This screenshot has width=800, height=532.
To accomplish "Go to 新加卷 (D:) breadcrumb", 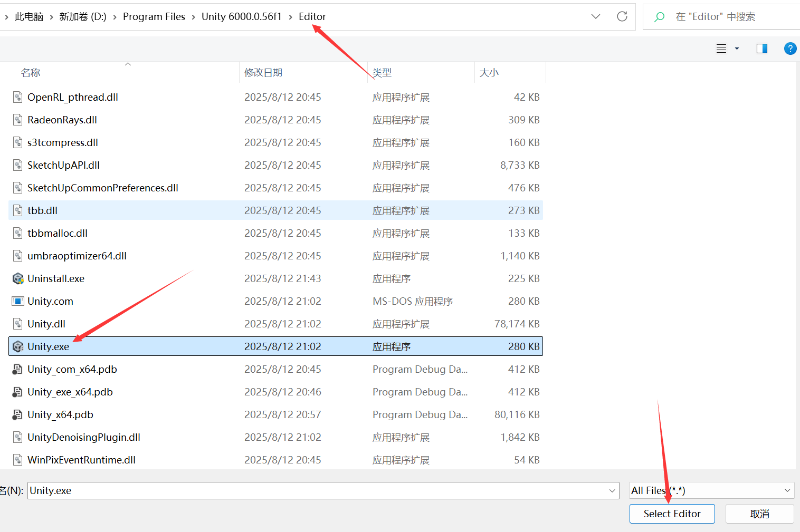I will 83,17.
